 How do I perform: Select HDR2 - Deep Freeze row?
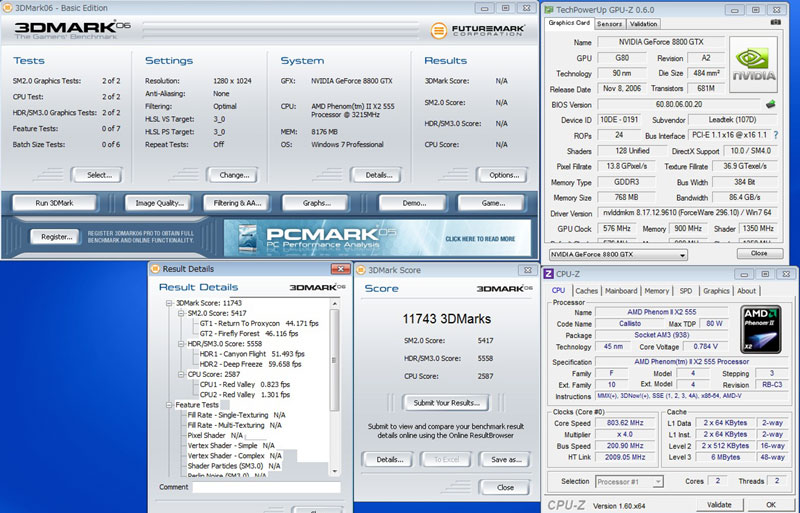(250, 364)
